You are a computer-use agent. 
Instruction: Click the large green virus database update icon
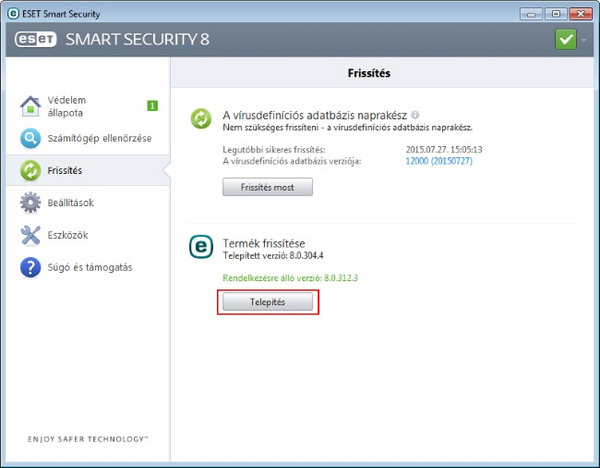tap(202, 119)
